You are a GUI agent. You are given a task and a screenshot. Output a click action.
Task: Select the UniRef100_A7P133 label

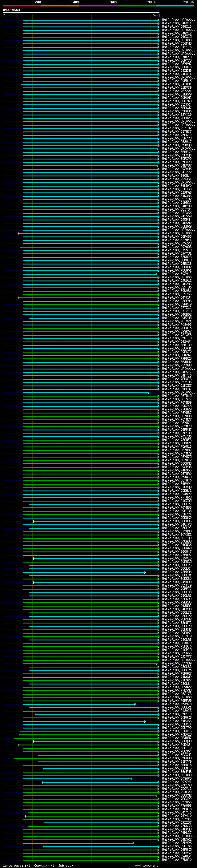pyautogui.click(x=176, y=433)
